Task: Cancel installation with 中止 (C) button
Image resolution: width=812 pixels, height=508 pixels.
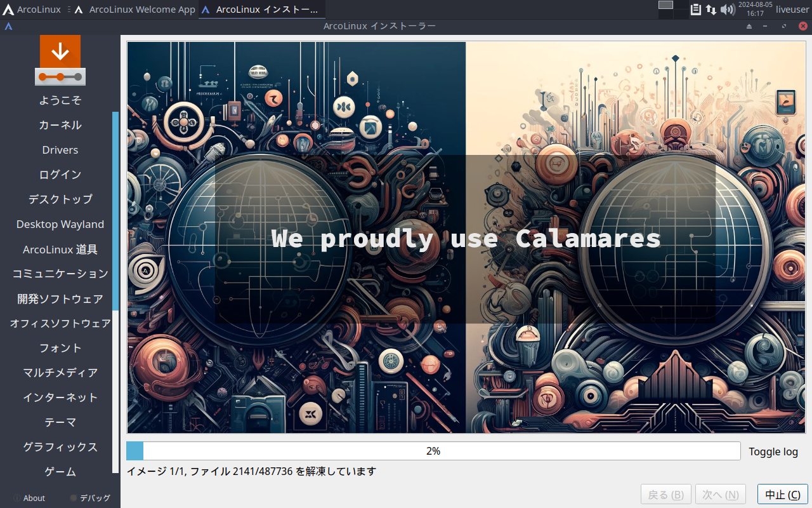Action: coord(783,495)
